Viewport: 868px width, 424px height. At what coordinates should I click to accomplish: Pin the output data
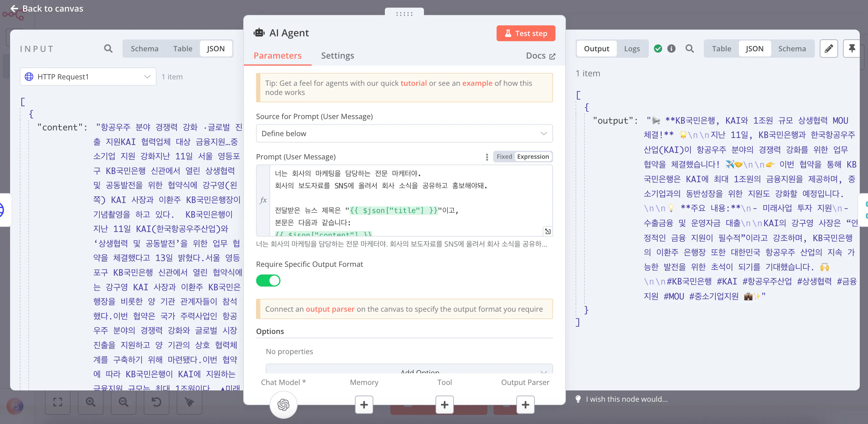pos(852,49)
